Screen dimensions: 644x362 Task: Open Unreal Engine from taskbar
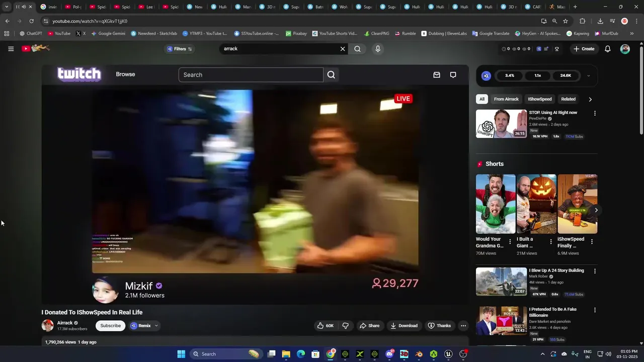[x=448, y=354]
